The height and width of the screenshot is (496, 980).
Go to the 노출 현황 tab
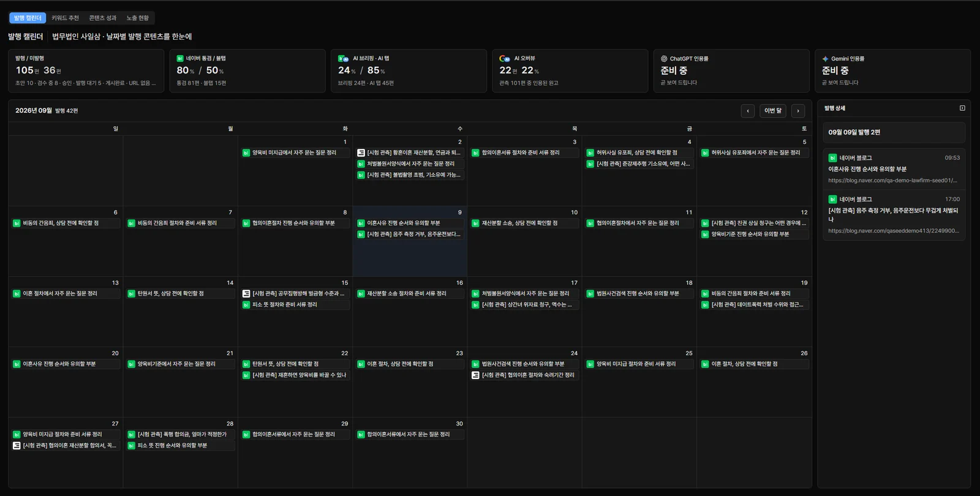137,18
